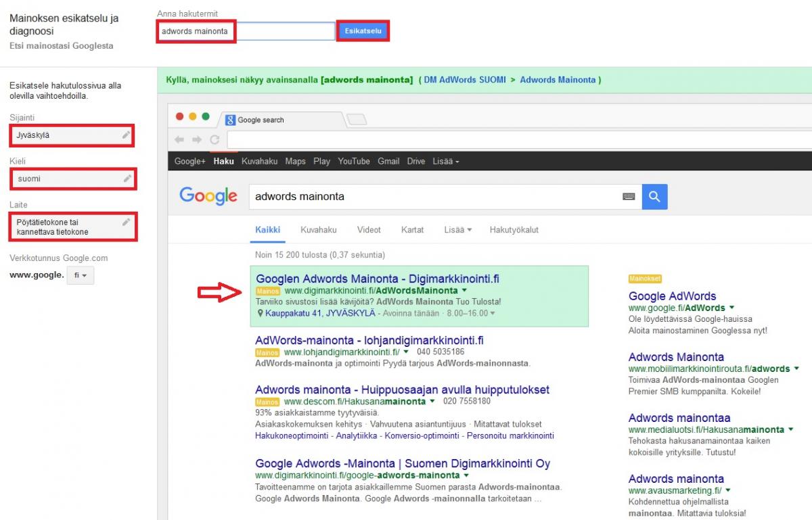This screenshot has height=520, width=812.
Task: Click the Google logo
Action: pos(208,197)
